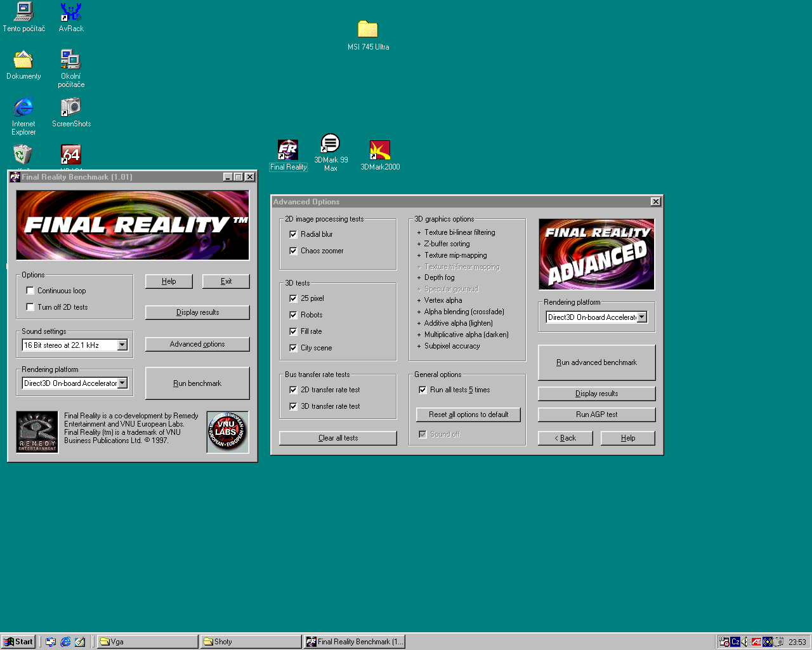Switch to the Shoty taskbar window
The image size is (812, 650).
click(x=251, y=642)
